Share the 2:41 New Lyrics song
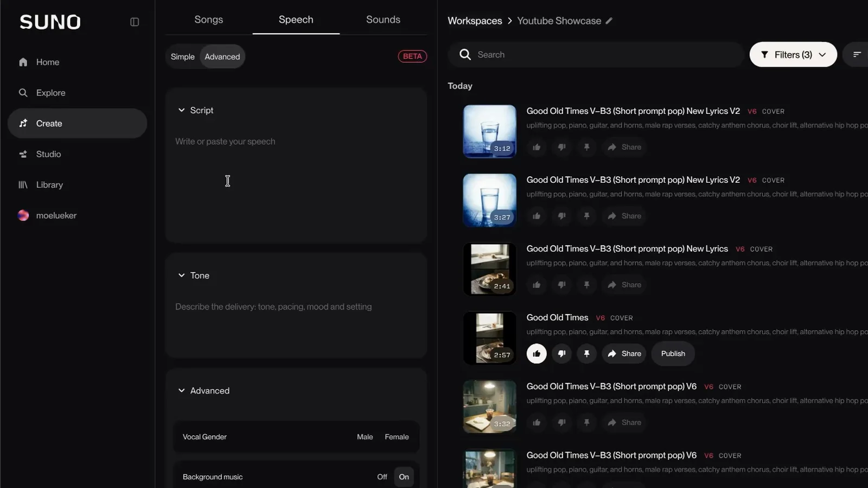This screenshot has width=868, height=488. point(624,285)
